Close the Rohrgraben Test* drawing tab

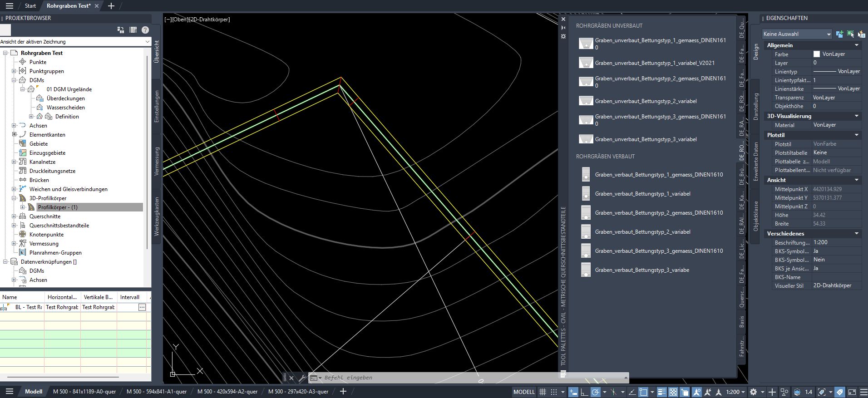point(97,6)
